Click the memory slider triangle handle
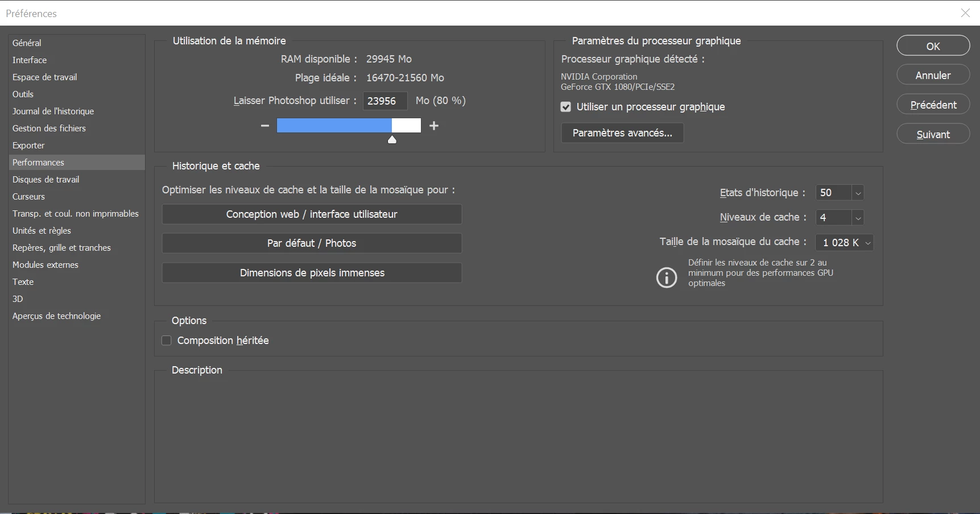The width and height of the screenshot is (980, 514). 392,139
